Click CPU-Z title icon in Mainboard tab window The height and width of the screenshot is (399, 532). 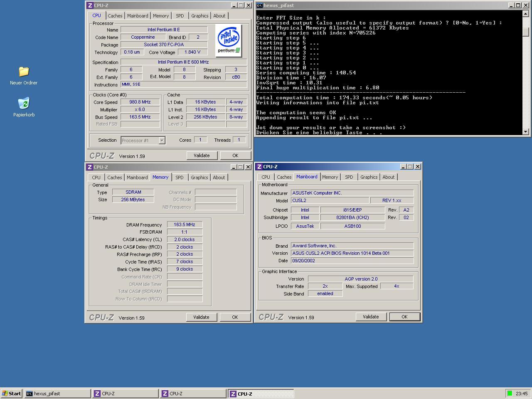pos(259,167)
